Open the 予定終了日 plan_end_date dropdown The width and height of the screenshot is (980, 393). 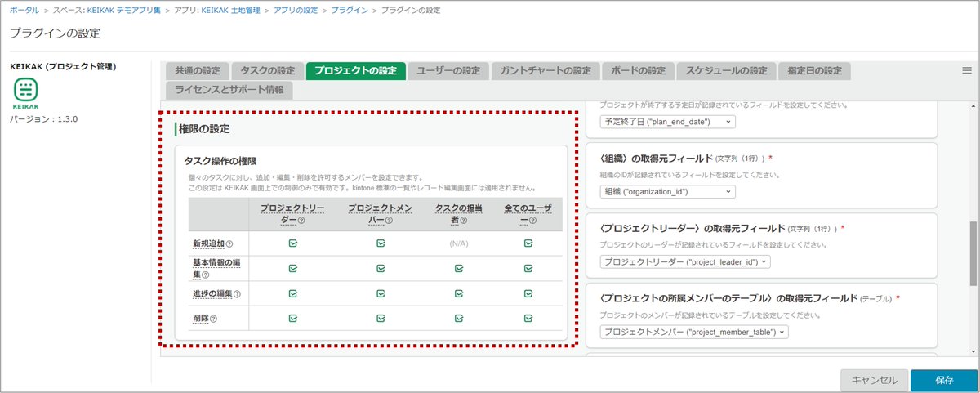667,122
